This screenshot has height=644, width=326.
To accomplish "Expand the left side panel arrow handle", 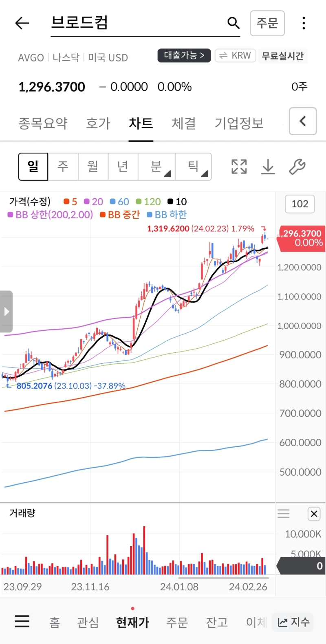I will (x=6, y=312).
